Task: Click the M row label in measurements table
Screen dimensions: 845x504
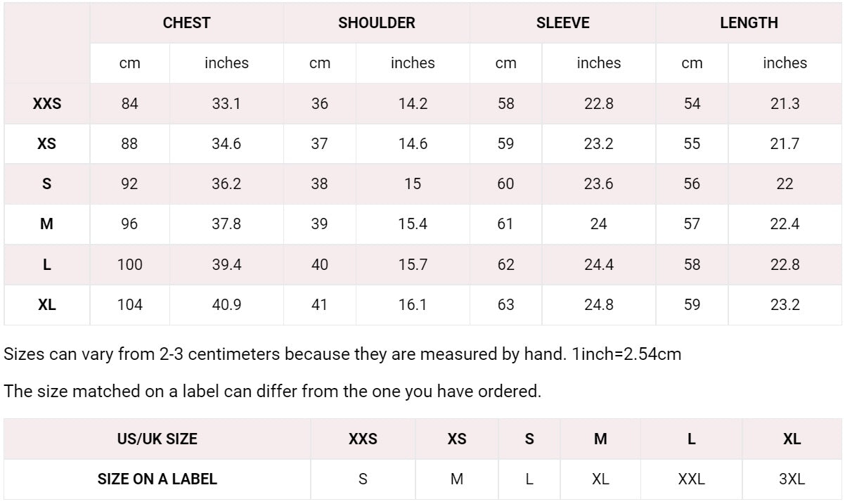Action: (x=47, y=224)
